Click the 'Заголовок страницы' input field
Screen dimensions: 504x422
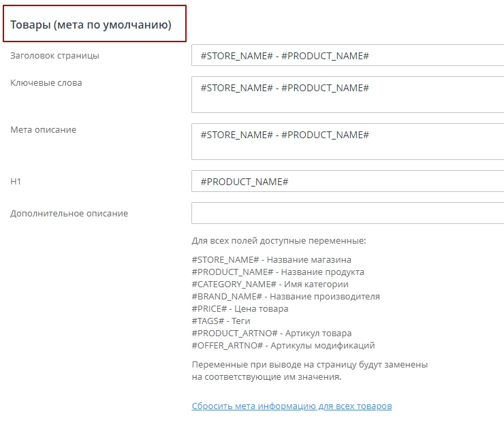click(347, 56)
